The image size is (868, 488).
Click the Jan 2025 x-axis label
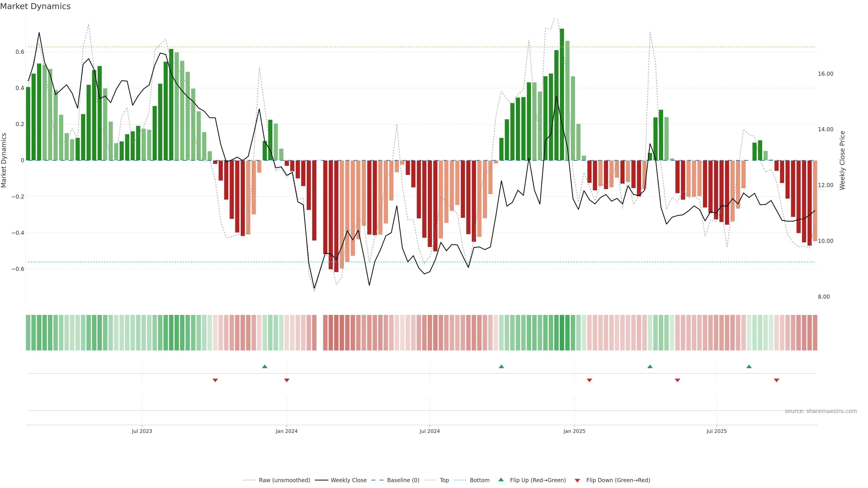point(574,431)
